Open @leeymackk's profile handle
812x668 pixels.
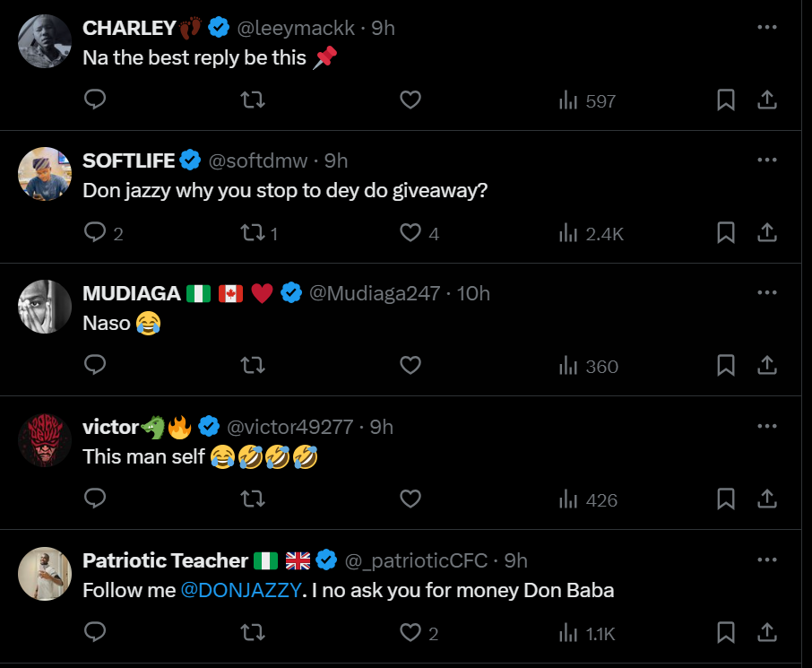coord(297,28)
